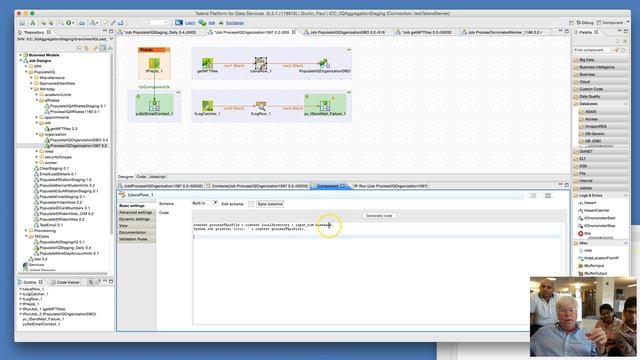Open the Contexts tab in bottom panel

click(x=257, y=186)
